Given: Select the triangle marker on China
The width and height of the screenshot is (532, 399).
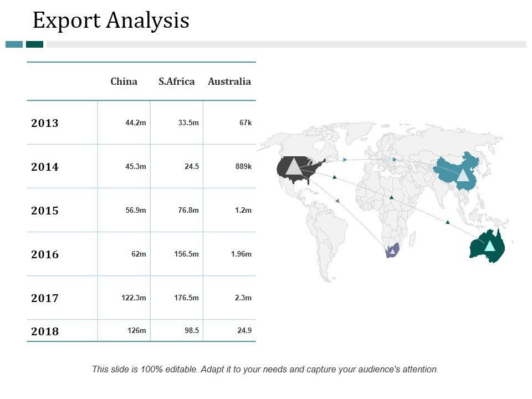Looking at the screenshot, I should [x=463, y=176].
